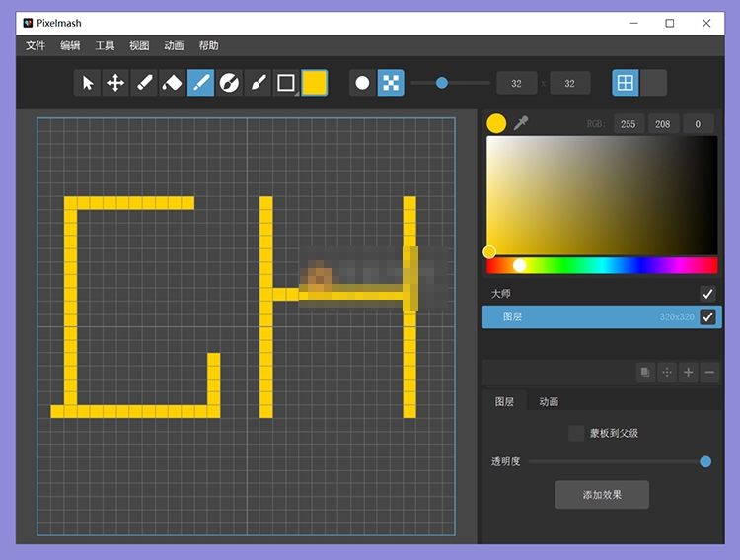The height and width of the screenshot is (560, 740).
Task: Switch to the 动画 tab
Action: pos(549,401)
